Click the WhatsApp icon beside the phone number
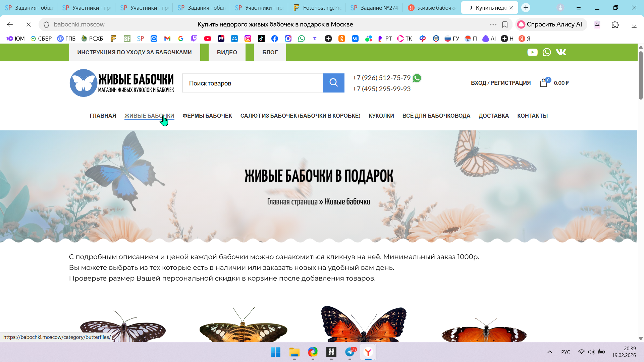Image resolution: width=644 pixels, height=362 pixels. pos(417,78)
